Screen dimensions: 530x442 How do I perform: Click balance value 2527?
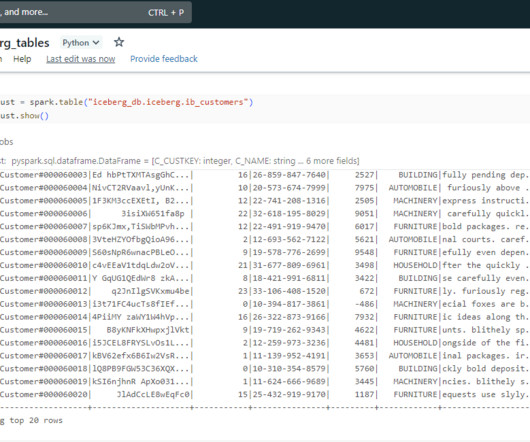pos(364,175)
